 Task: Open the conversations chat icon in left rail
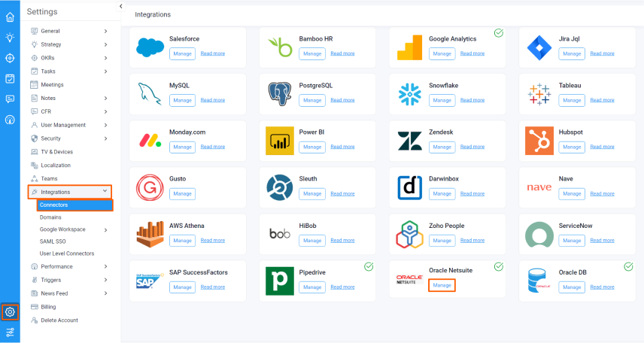10,99
